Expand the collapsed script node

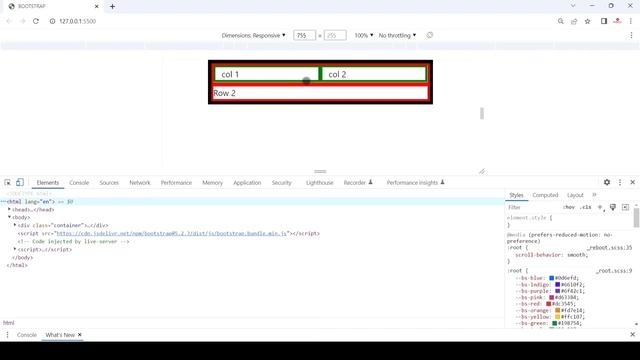point(15,249)
